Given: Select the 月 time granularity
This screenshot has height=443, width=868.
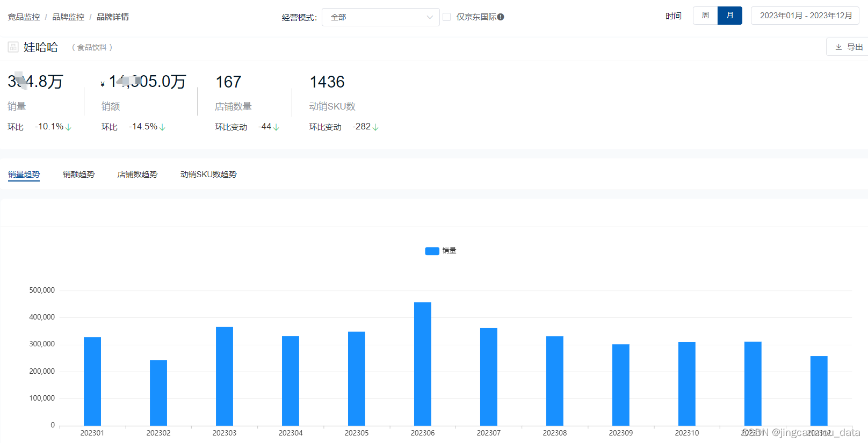Looking at the screenshot, I should (730, 16).
